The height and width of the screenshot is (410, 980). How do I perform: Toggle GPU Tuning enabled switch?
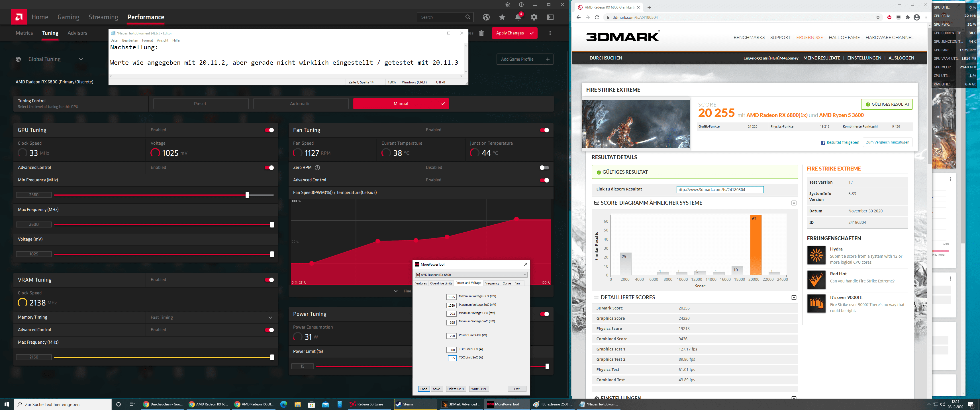tap(269, 130)
